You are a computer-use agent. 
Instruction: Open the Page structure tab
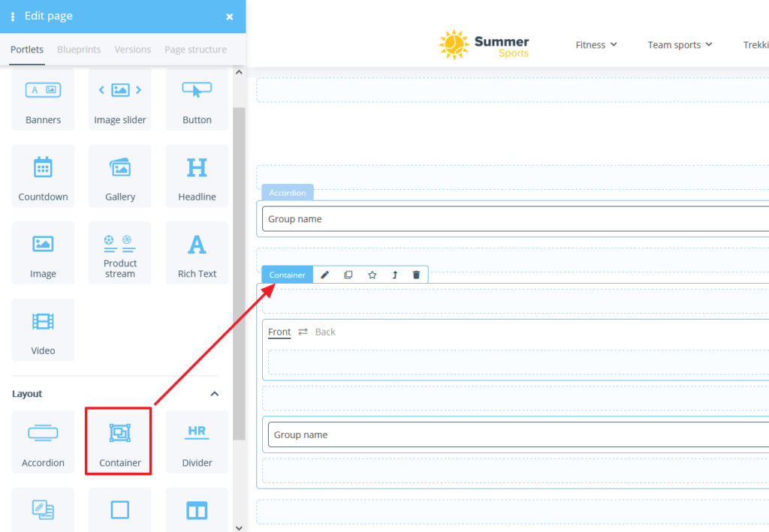click(195, 50)
